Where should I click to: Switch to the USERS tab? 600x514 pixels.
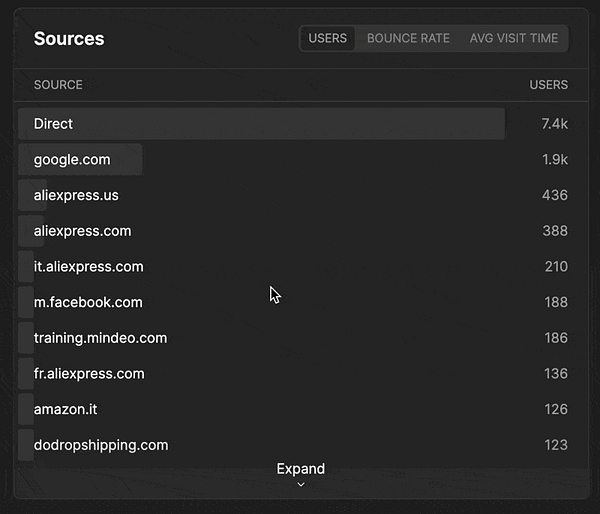click(328, 38)
